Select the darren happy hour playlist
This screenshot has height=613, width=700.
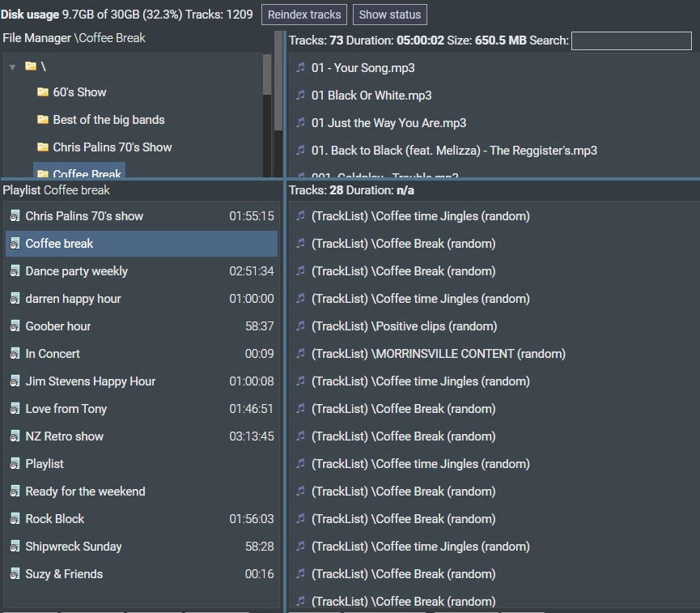click(x=73, y=299)
